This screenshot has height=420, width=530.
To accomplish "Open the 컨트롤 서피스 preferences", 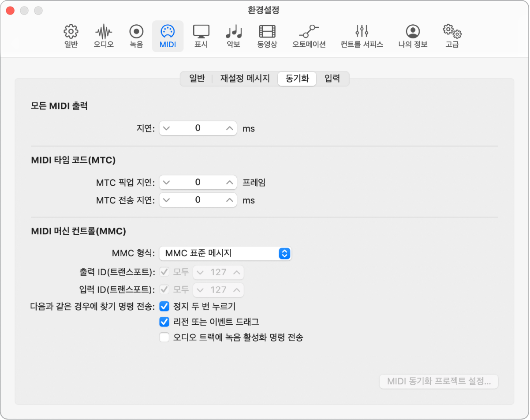I will coord(362,36).
